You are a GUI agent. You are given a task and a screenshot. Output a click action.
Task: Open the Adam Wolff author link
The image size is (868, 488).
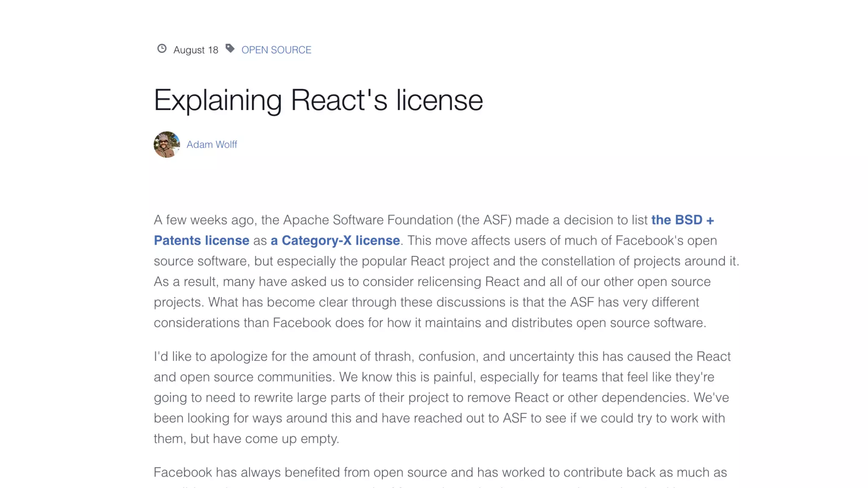point(211,144)
